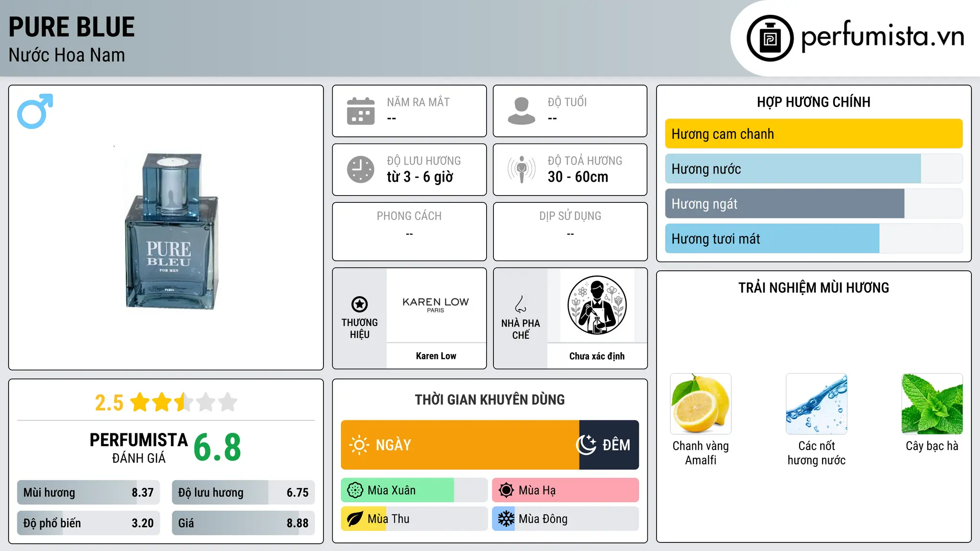
Task: Click the Phong cách card
Action: pos(409,231)
